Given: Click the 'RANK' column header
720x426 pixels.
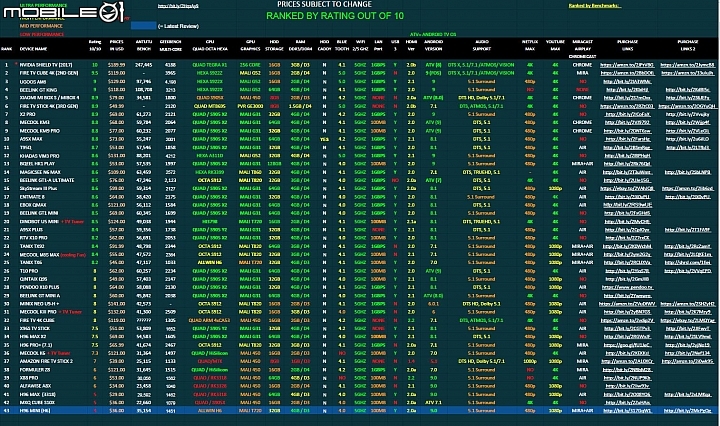Looking at the screenshot, I should (6, 49).
